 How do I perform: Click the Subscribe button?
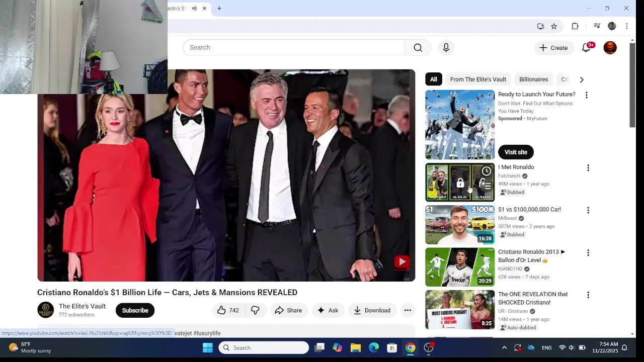(x=135, y=310)
